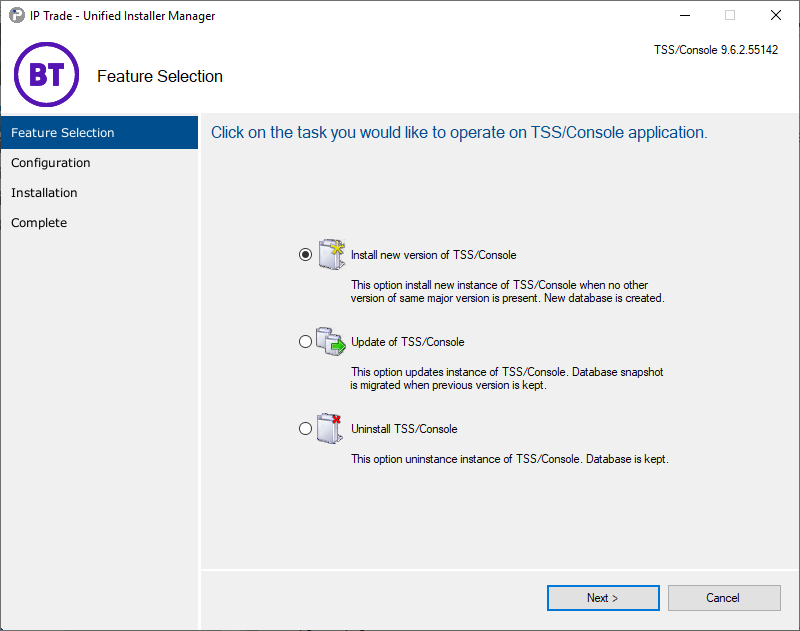
Task: Click the Feature Selection heading
Action: 160,76
